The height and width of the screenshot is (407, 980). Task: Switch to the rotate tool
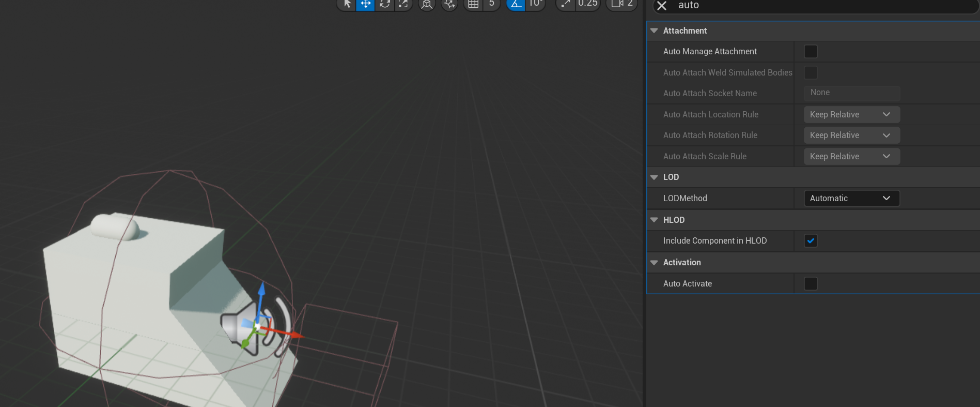coord(385,4)
